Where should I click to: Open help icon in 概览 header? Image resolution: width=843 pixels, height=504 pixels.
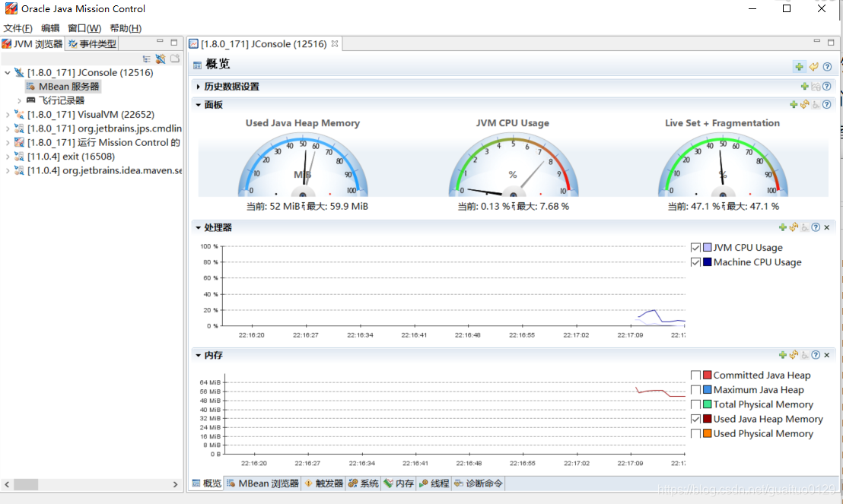(x=828, y=67)
